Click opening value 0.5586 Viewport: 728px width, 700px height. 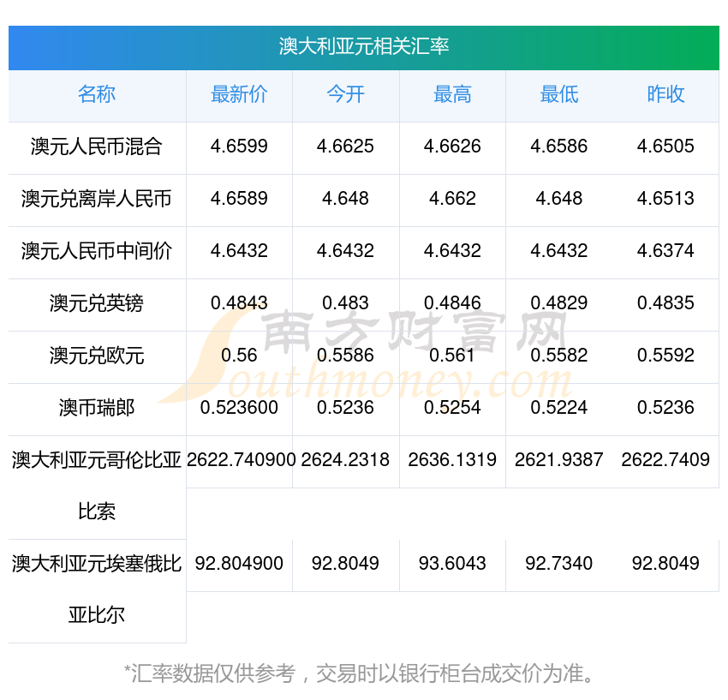point(345,356)
